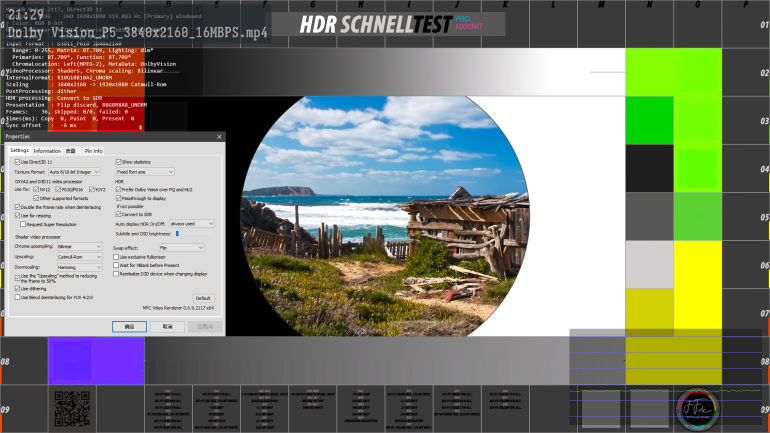This screenshot has width=770, height=433.
Task: Open the Swap effect dropdown
Action: pos(180,246)
